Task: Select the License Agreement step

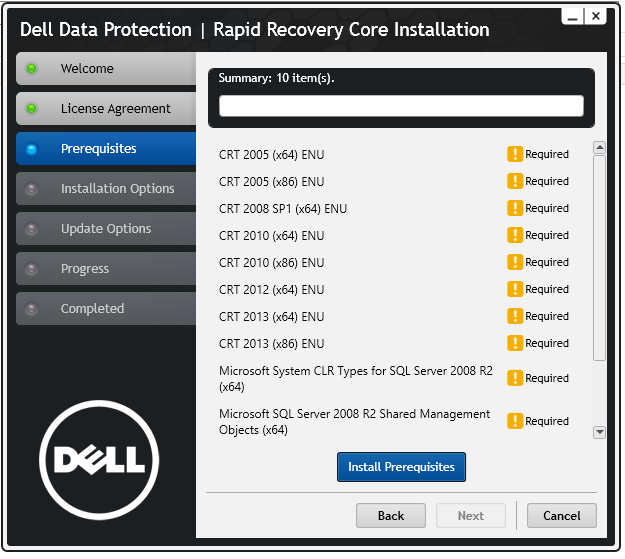Action: (106, 108)
